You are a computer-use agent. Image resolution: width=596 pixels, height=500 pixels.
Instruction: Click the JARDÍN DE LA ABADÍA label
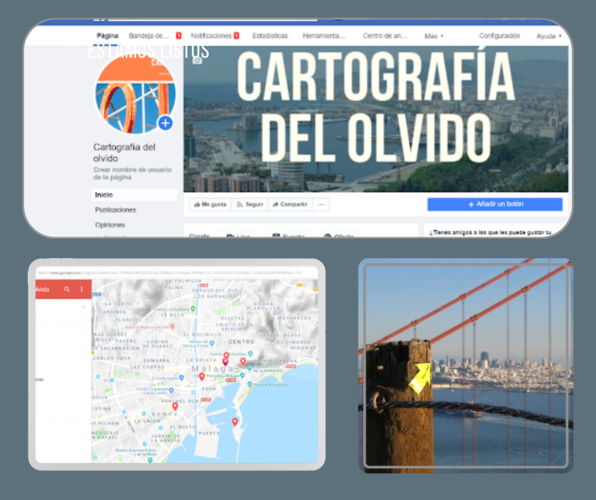(165, 438)
